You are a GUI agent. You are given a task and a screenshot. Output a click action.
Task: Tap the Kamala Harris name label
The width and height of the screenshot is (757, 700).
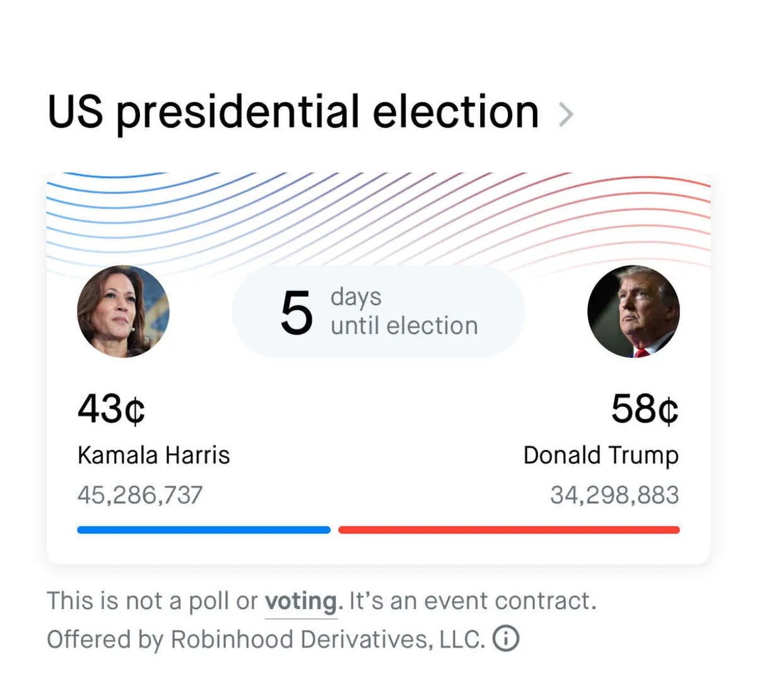(x=153, y=455)
